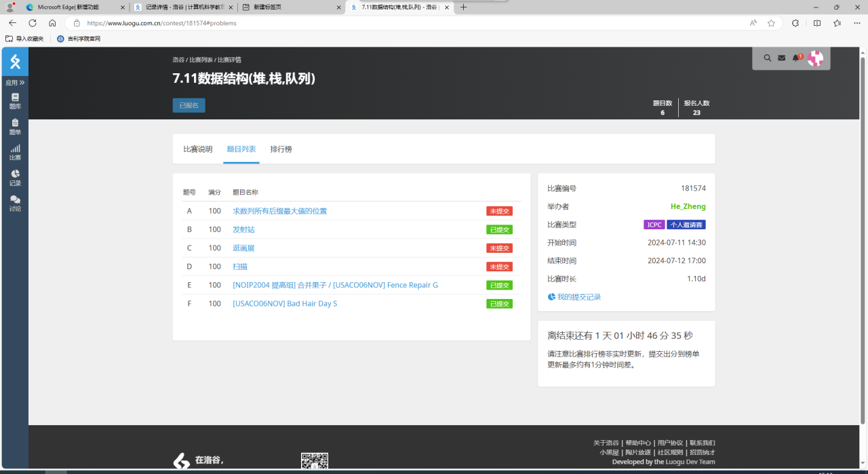Expand the 应用 sidebar menu

15,83
